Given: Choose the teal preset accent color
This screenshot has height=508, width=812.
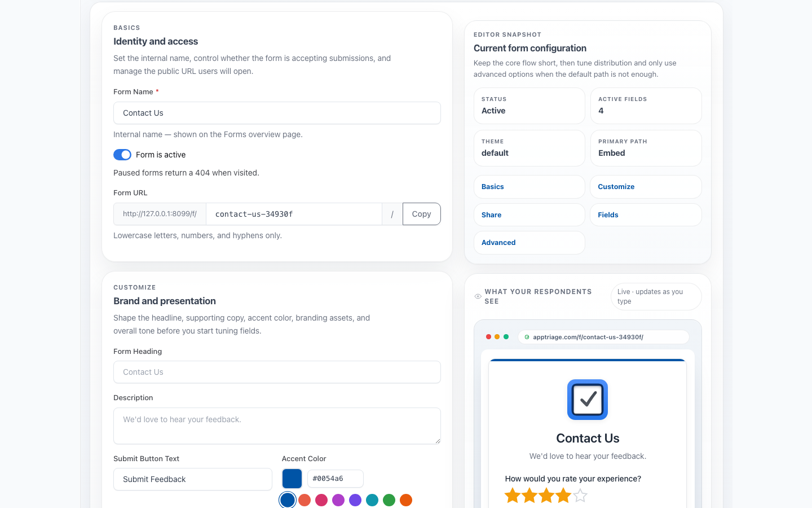Looking at the screenshot, I should 372,500.
